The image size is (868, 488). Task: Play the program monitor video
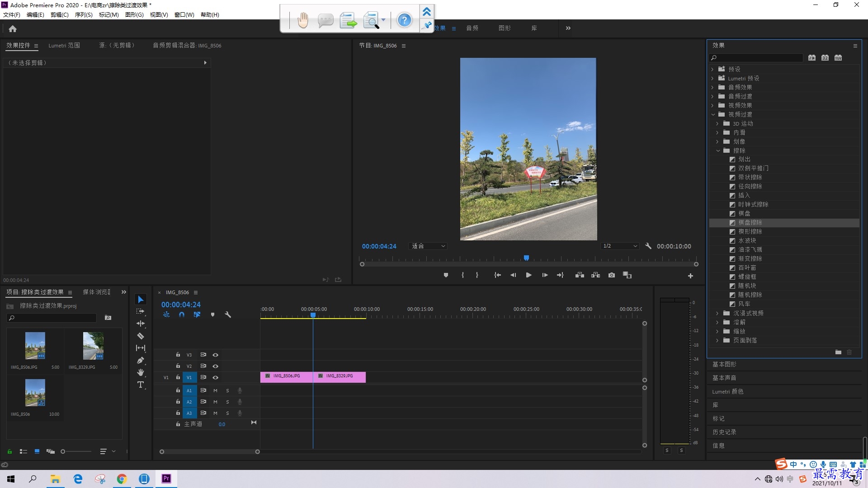pyautogui.click(x=528, y=275)
